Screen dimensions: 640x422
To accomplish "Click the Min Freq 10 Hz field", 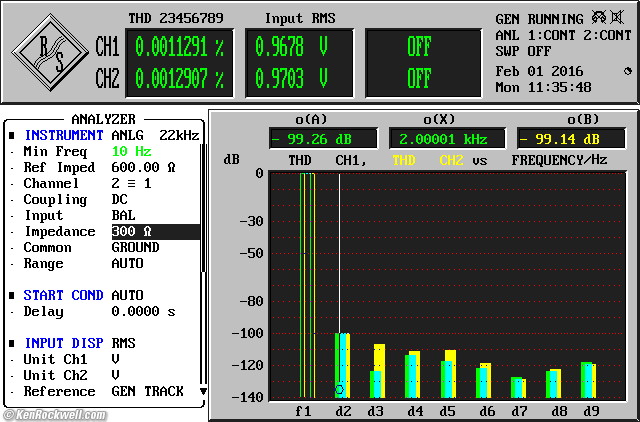I will tap(131, 151).
